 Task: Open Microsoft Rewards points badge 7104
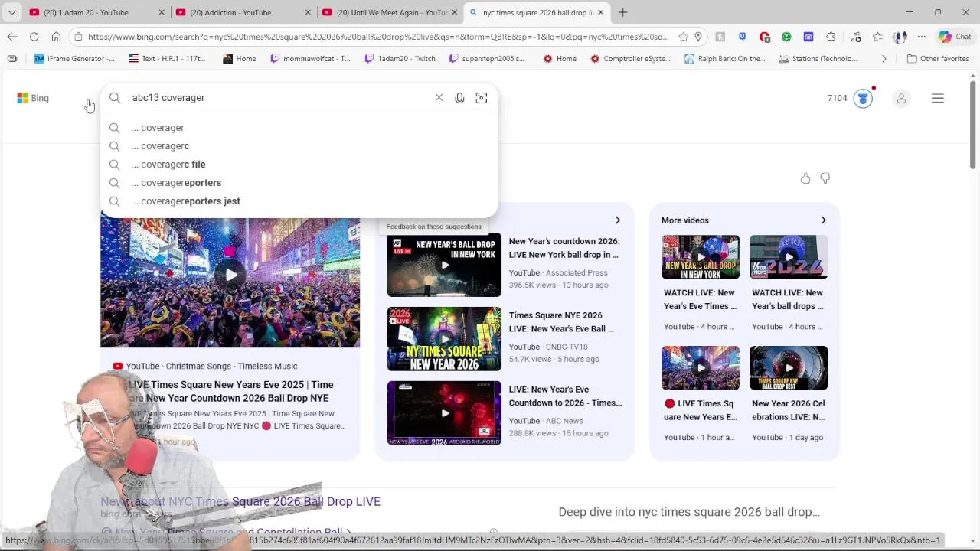click(x=850, y=98)
